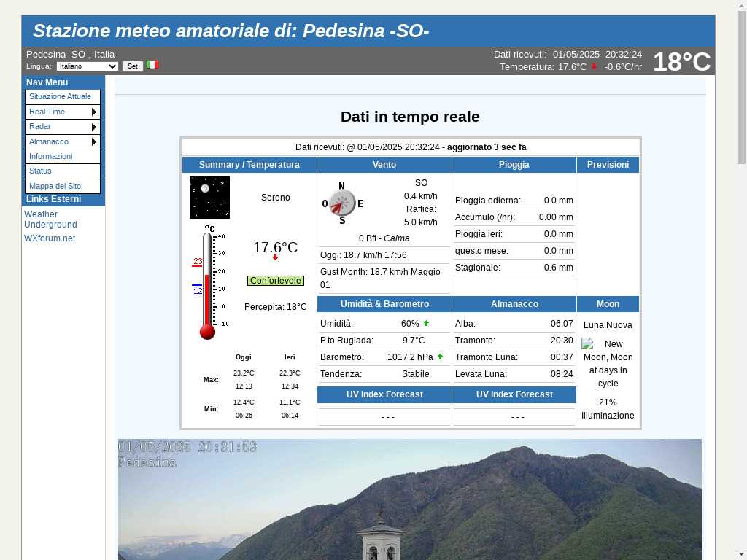This screenshot has height=560, width=747.
Task: Follow the Weather Underground link
Action: pos(50,219)
